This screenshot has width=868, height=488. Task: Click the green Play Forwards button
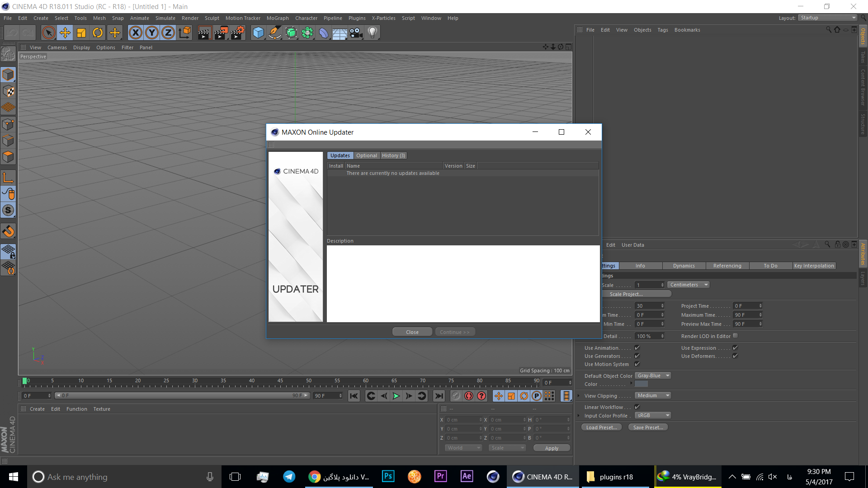(x=396, y=396)
